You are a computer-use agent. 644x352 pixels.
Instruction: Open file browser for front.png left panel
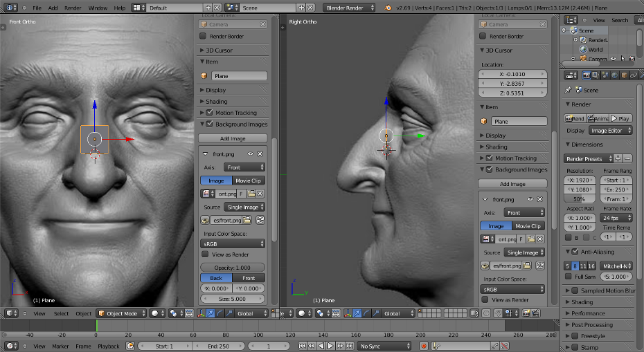pos(247,221)
